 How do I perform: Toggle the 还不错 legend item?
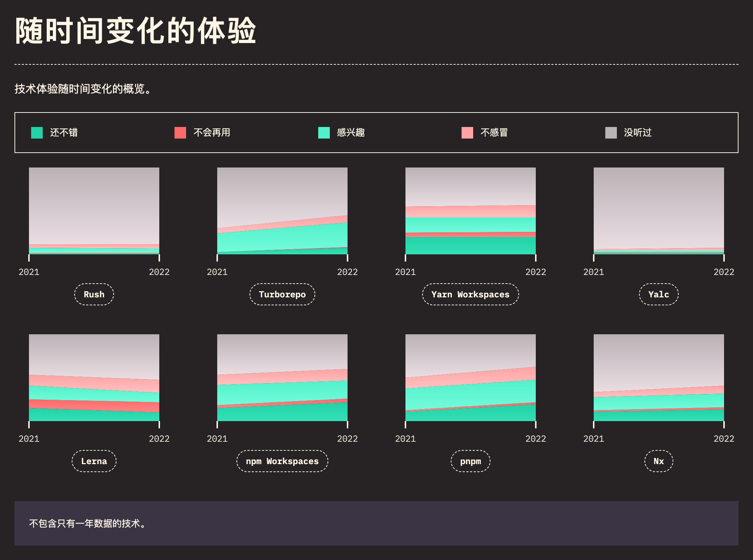pyautogui.click(x=63, y=133)
